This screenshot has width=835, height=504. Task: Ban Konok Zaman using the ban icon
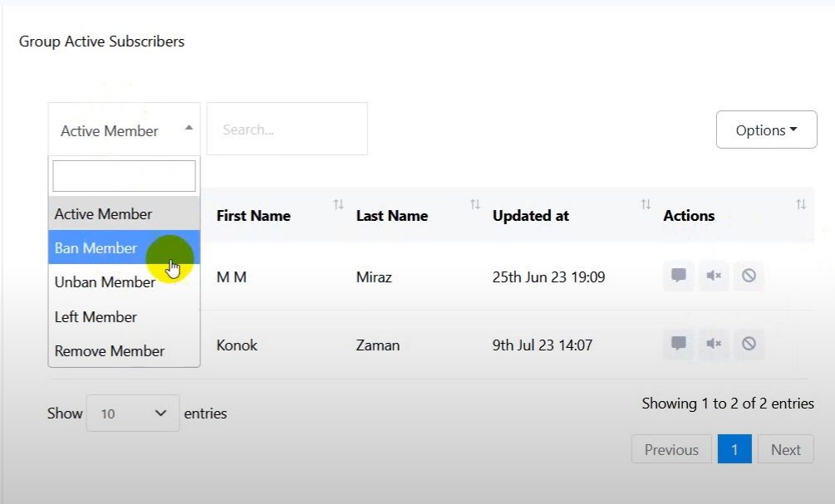coord(749,343)
